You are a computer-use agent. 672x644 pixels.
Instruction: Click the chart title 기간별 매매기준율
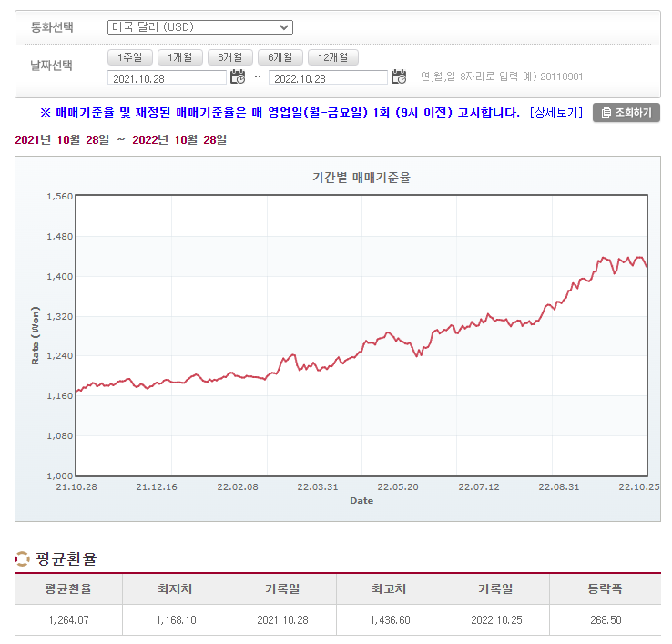361,178
